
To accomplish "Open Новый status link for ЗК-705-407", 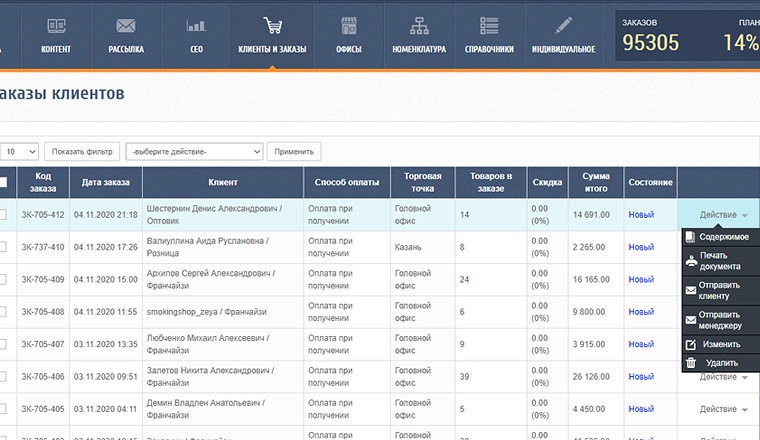I will pos(641,345).
